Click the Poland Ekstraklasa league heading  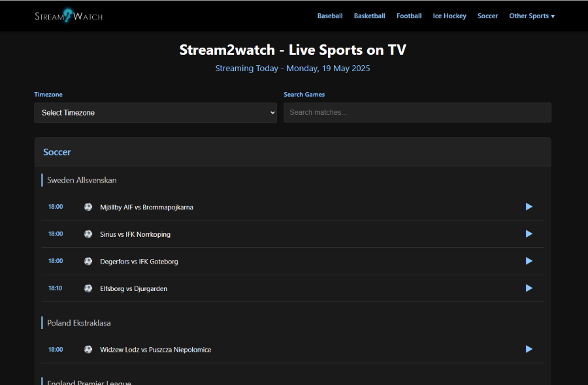79,323
